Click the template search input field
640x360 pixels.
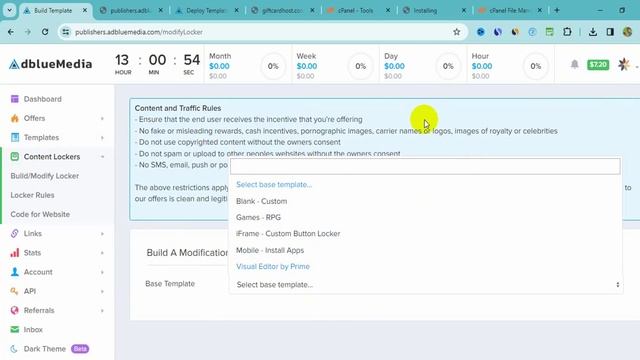[x=425, y=167]
